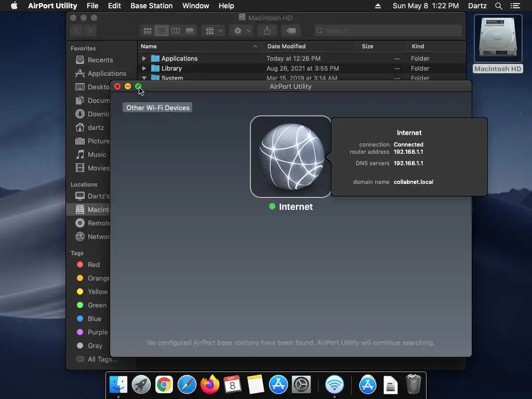
Task: Collapse the System folder row
Action: tap(144, 78)
